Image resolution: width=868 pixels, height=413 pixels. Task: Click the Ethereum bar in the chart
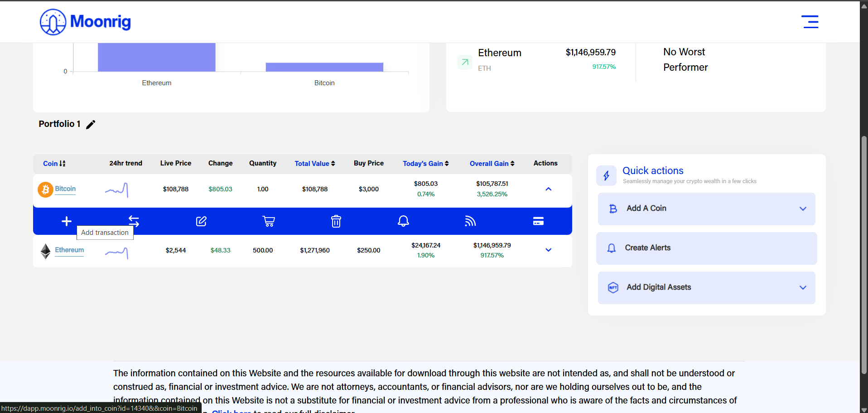pos(157,57)
